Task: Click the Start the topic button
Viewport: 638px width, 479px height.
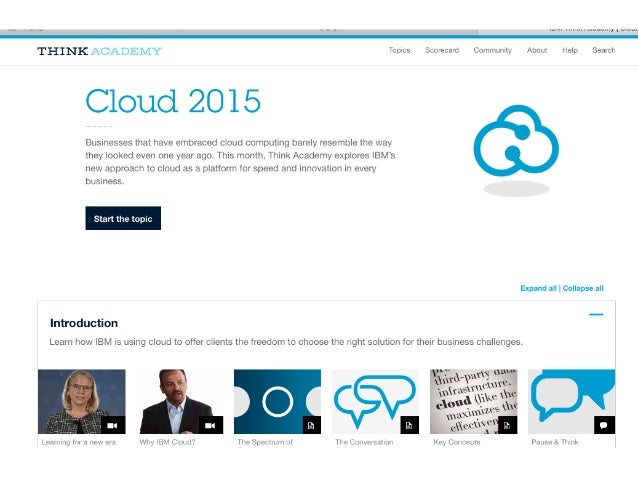Action: pyautogui.click(x=123, y=218)
